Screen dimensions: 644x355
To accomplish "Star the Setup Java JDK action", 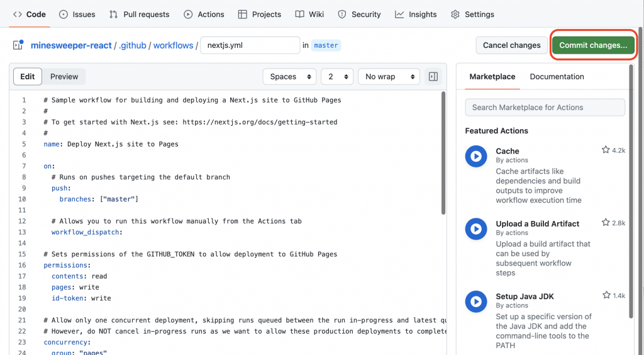I will [x=606, y=295].
